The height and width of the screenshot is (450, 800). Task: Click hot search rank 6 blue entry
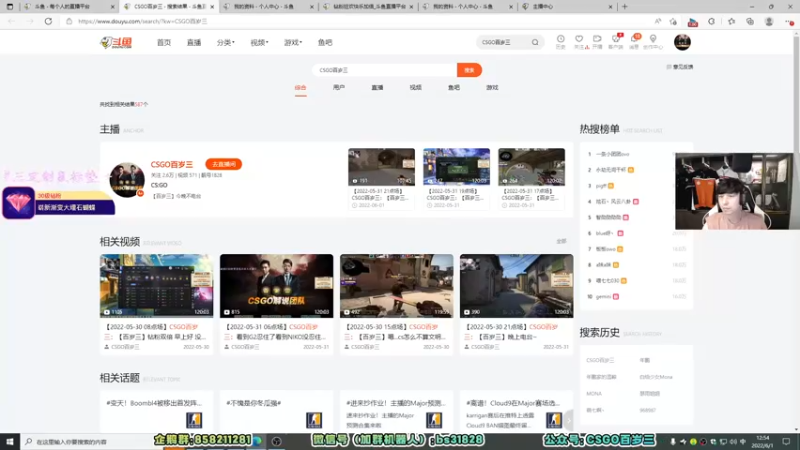tap(605, 233)
